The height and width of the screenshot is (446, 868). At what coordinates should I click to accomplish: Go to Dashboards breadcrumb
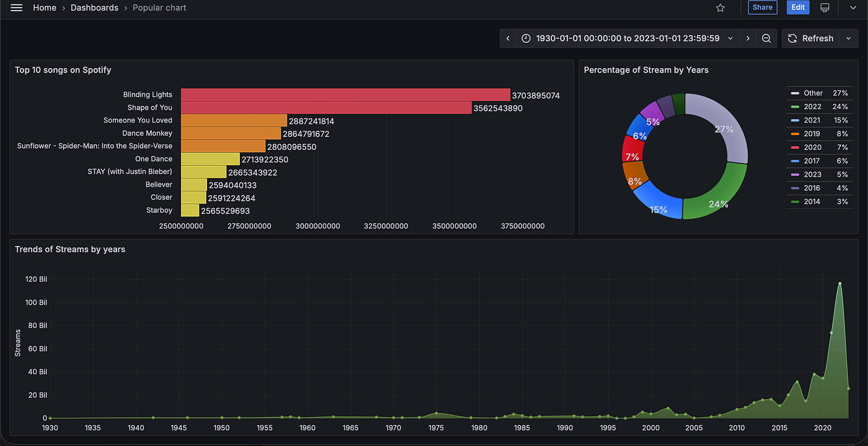tap(94, 7)
